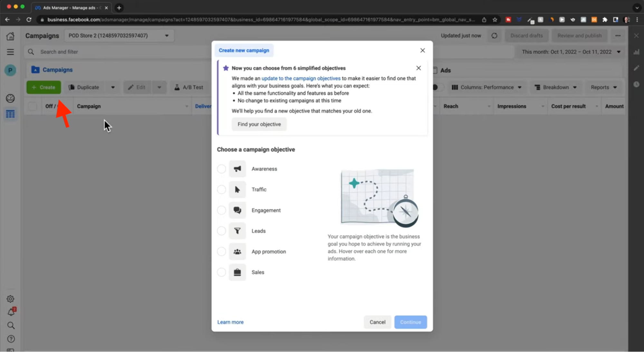Open browser extensions puzzle icon
Screen dimensions: 644x352
[605, 20]
